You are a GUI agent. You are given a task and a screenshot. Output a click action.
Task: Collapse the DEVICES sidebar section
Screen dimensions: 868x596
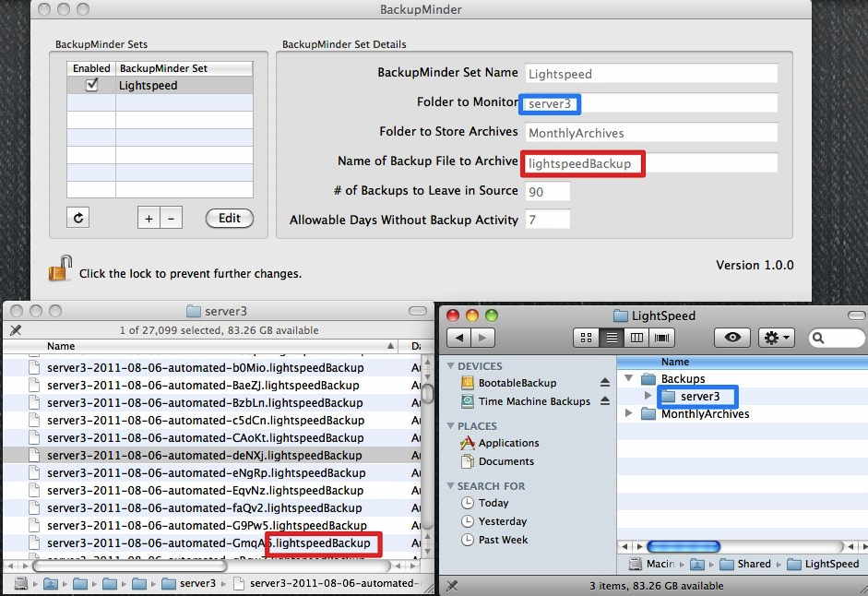coord(451,365)
